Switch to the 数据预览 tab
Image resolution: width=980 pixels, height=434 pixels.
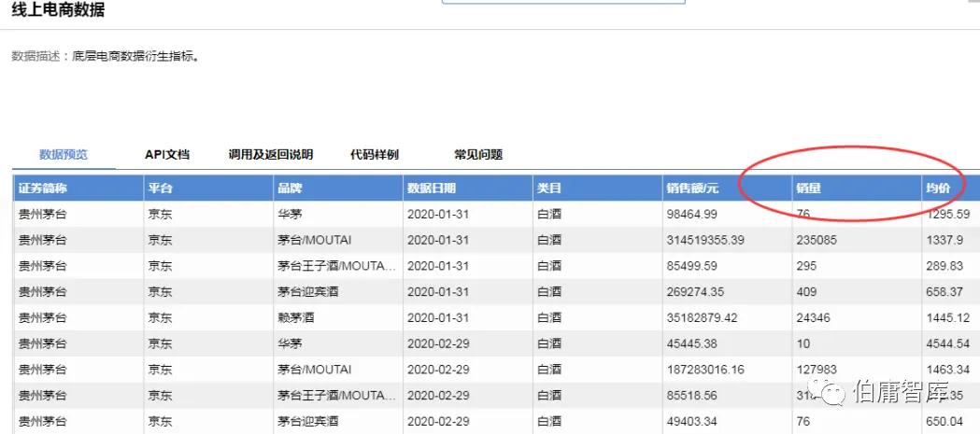[x=64, y=155]
